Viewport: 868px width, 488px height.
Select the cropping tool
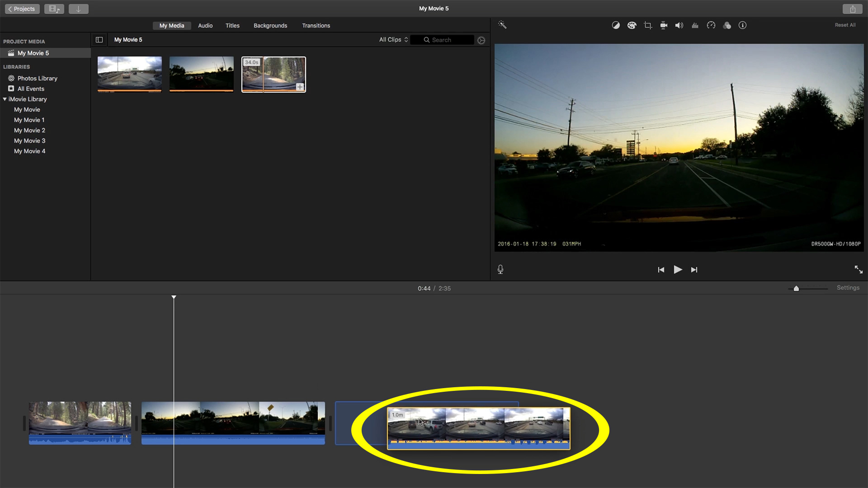click(x=648, y=25)
